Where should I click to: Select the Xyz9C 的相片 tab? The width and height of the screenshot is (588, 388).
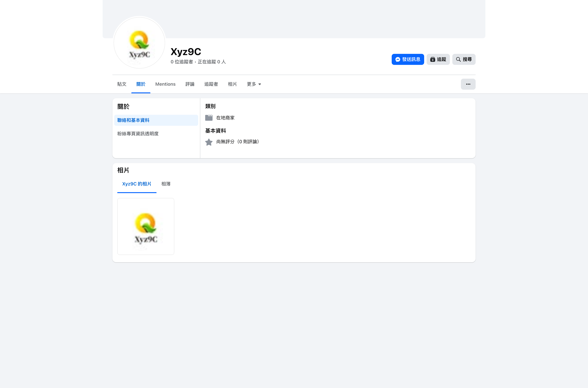pos(137,184)
